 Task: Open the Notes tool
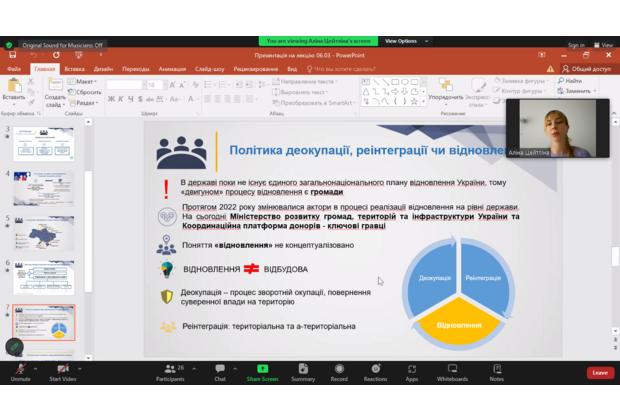496,369
